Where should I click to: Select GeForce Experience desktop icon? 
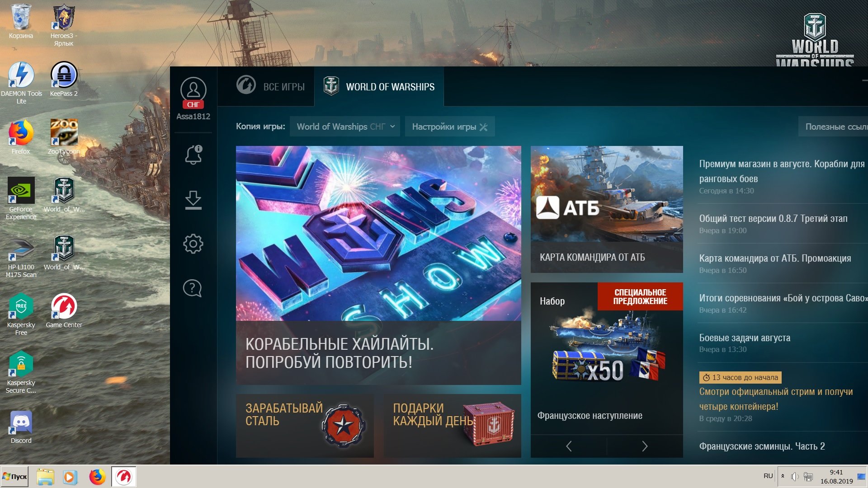(x=21, y=199)
